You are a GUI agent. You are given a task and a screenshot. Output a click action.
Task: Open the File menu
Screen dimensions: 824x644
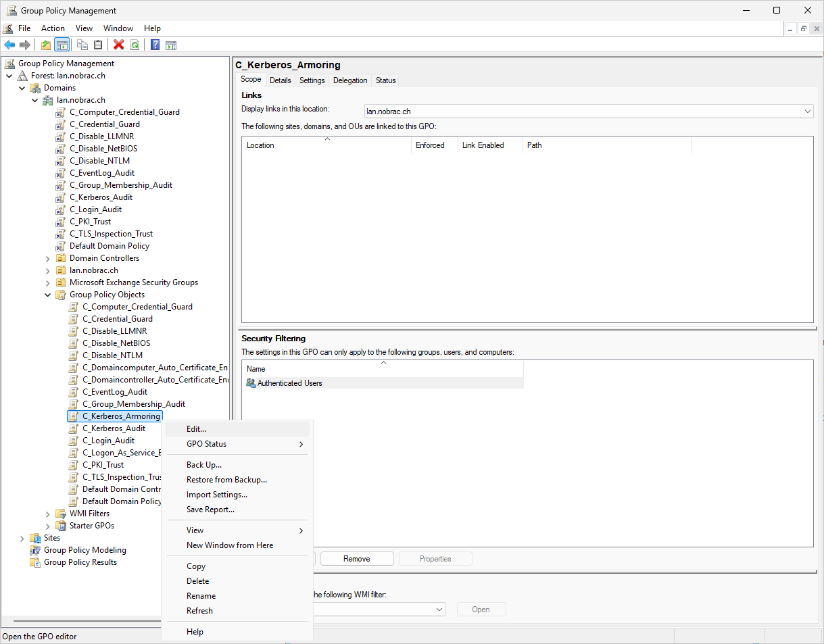coord(24,28)
